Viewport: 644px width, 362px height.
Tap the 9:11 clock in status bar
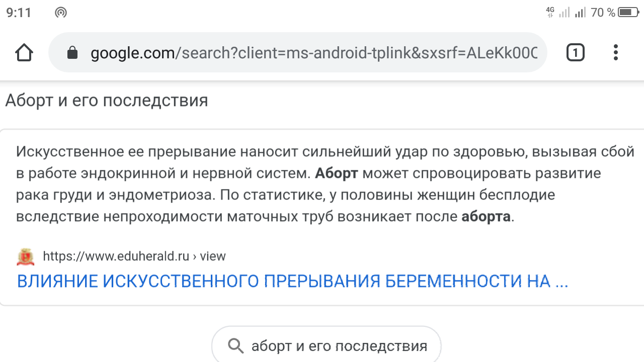[x=19, y=13]
